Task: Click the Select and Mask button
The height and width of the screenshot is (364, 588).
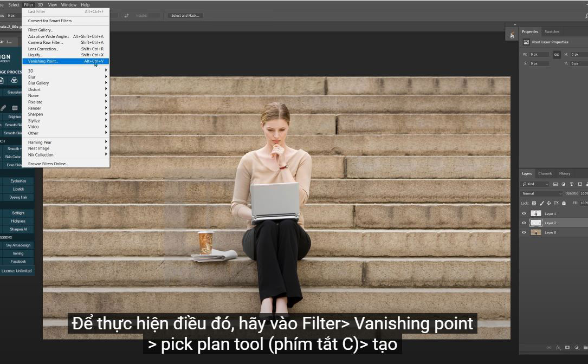Action: 185,16
